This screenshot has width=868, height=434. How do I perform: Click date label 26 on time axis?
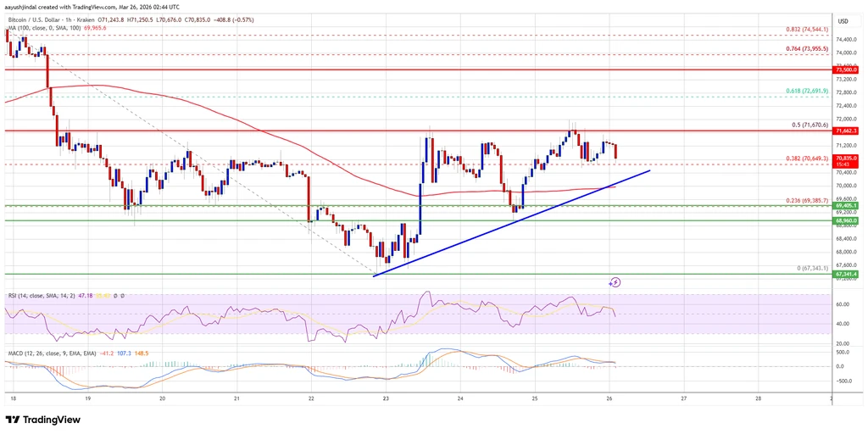(x=609, y=398)
